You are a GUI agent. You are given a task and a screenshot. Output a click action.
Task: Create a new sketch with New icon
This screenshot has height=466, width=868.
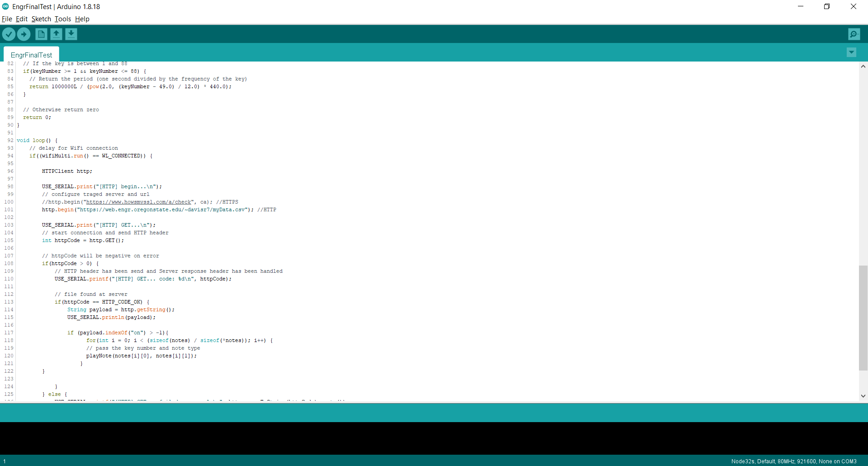pyautogui.click(x=41, y=34)
